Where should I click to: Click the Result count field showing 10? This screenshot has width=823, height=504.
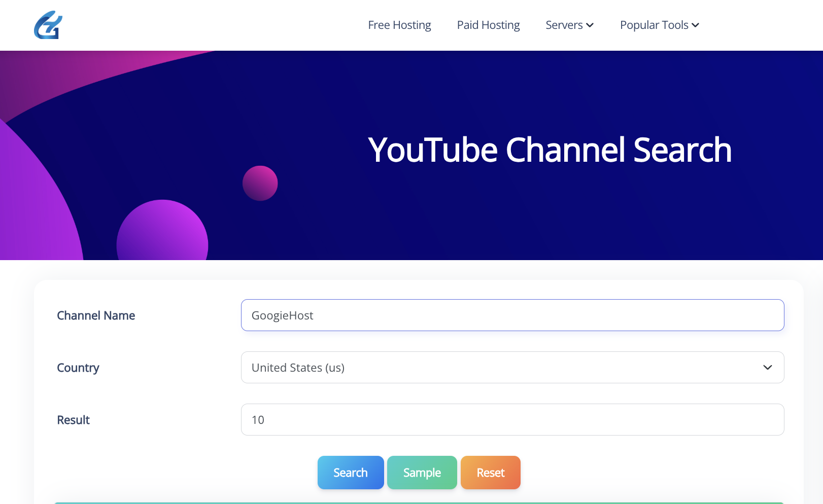click(x=512, y=420)
